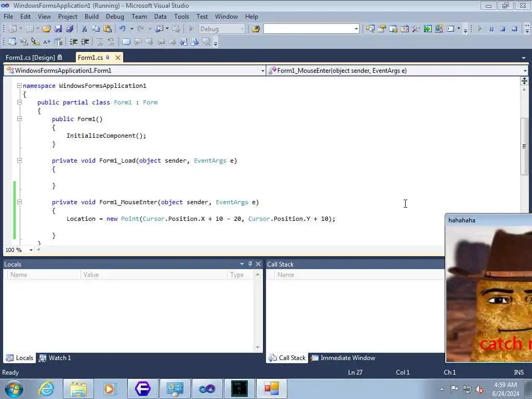Open File icon in standard toolbar
Image resolution: width=532 pixels, height=399 pixels.
[x=46, y=29]
